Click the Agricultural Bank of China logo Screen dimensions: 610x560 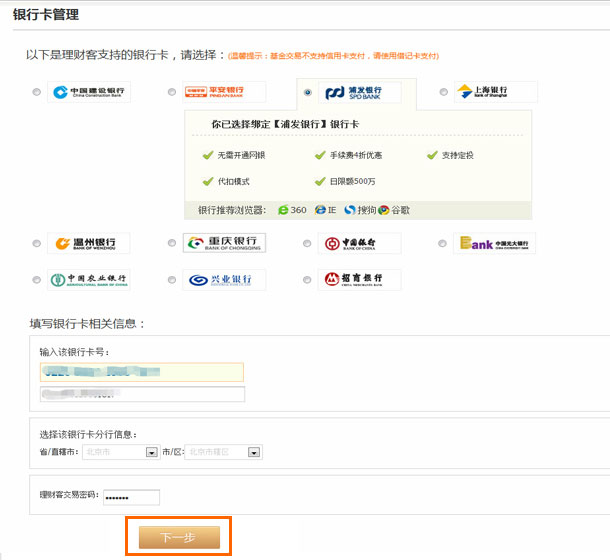[89, 280]
